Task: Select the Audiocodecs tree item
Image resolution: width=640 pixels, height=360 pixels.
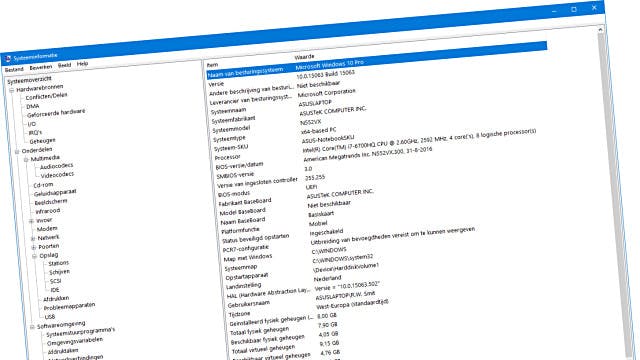Action: [57, 166]
